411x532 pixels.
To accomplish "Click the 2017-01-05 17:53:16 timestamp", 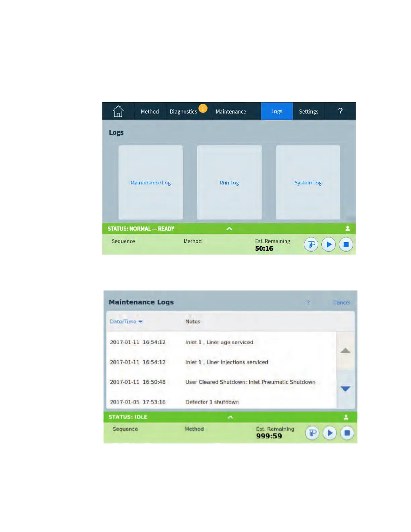I will pos(138,402).
